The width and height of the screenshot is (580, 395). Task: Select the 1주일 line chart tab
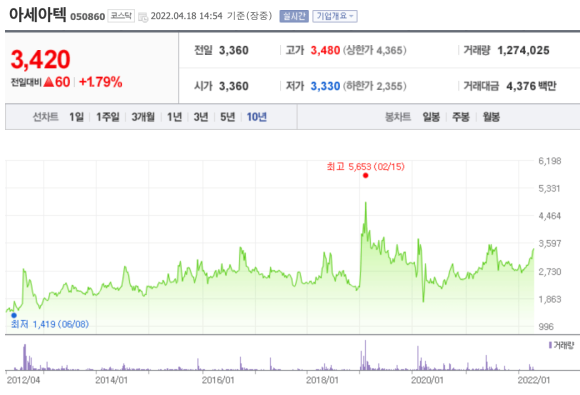(x=108, y=117)
